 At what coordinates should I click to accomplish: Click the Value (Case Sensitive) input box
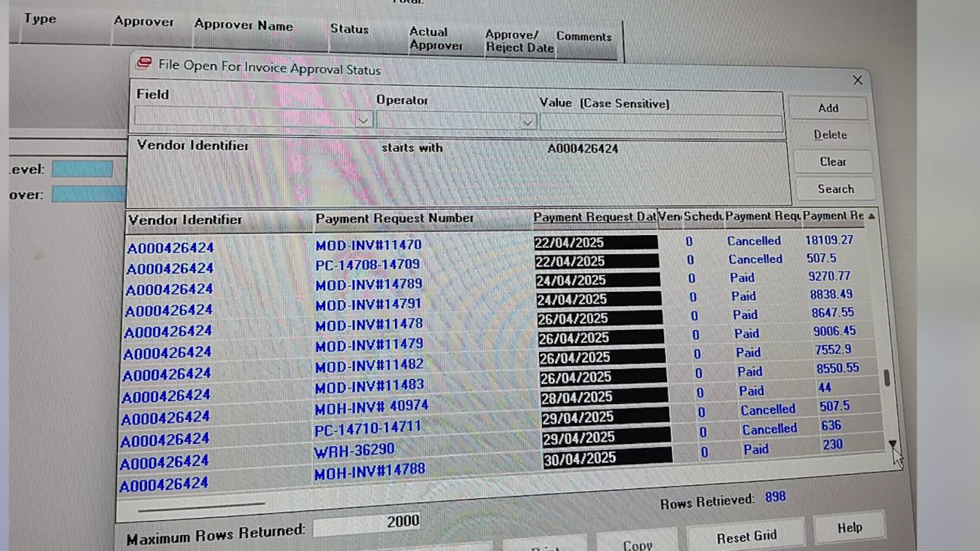661,124
